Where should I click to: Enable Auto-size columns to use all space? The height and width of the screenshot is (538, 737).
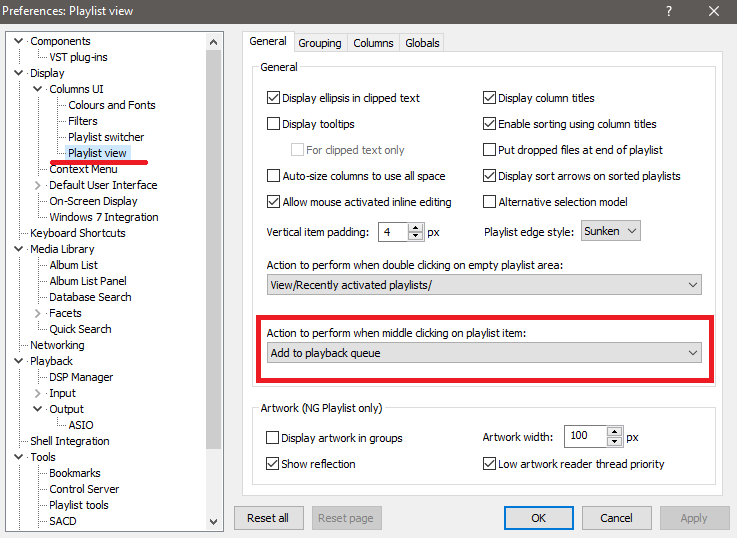click(274, 176)
